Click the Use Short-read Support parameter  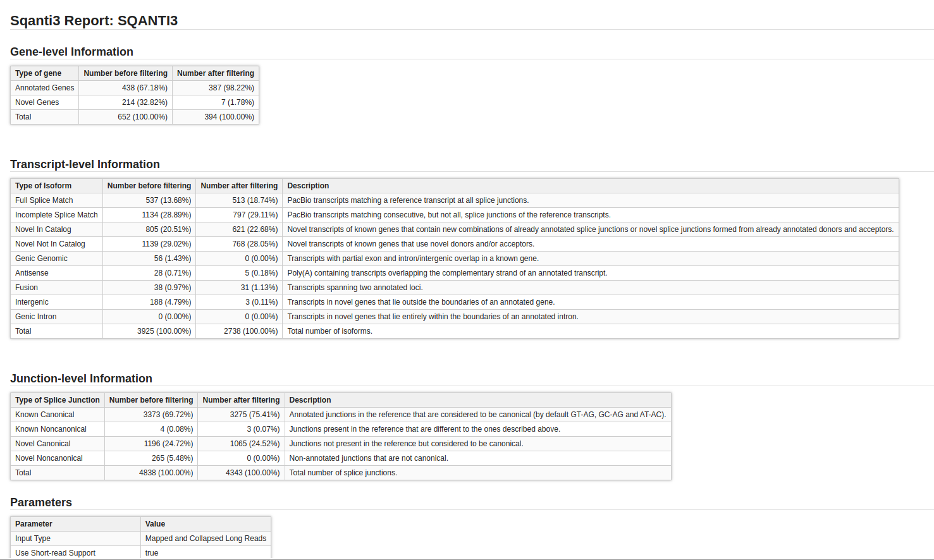click(x=55, y=553)
